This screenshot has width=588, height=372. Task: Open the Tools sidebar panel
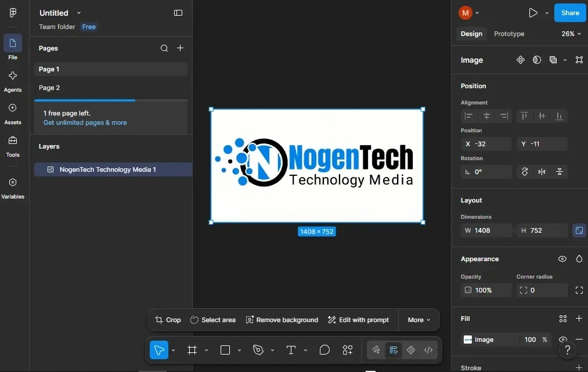pyautogui.click(x=13, y=147)
